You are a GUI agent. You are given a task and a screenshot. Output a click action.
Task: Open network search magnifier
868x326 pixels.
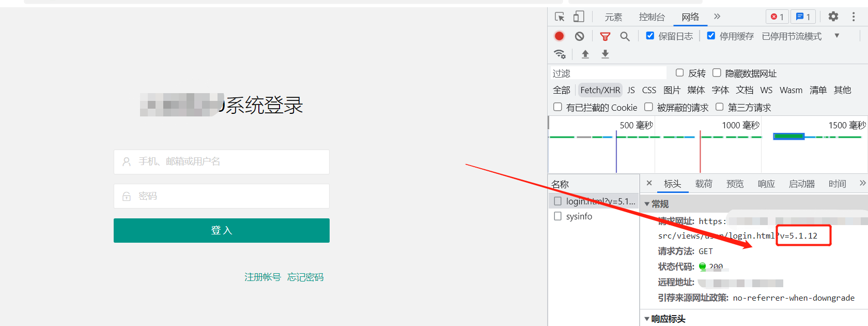[625, 36]
